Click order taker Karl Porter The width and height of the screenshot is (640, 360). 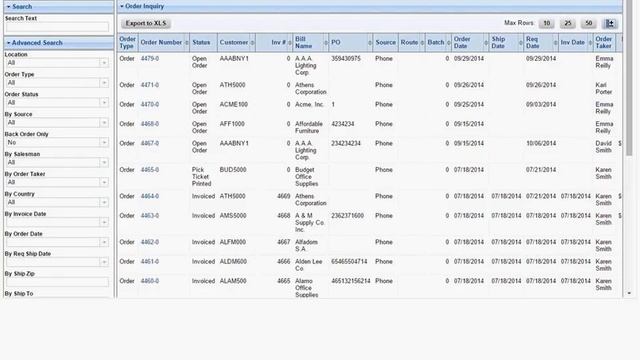603,89
